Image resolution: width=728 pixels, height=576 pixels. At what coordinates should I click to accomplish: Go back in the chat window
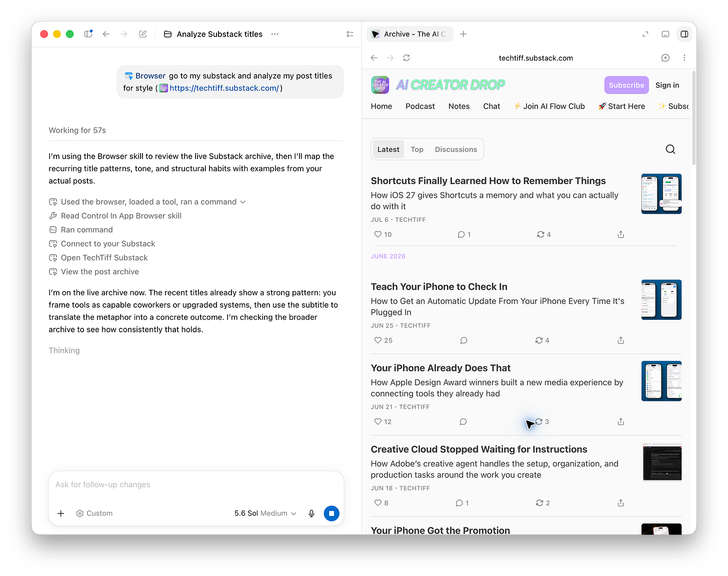106,34
